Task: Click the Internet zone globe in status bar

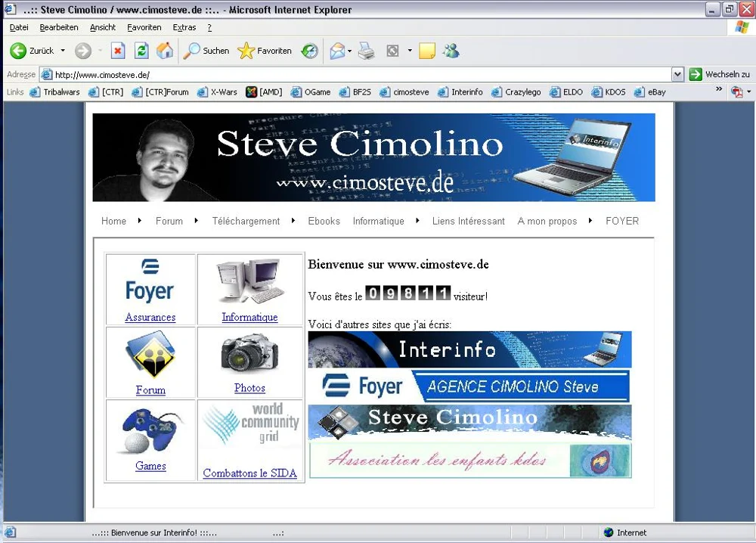Action: point(609,532)
